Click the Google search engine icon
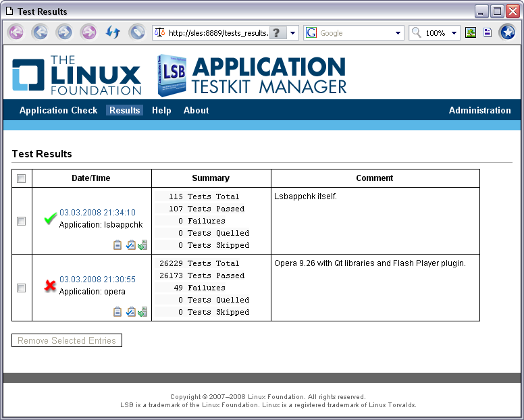Image resolution: width=524 pixels, height=420 pixels. tap(311, 32)
